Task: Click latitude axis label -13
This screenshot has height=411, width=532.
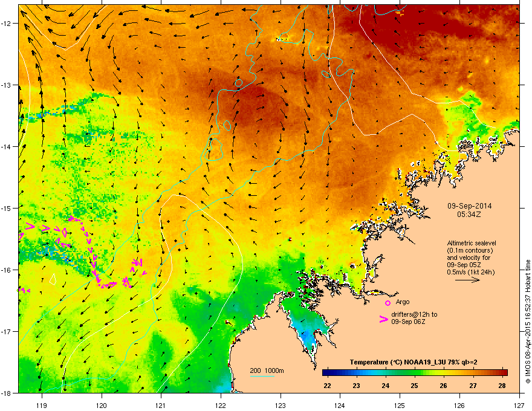Action: point(6,85)
